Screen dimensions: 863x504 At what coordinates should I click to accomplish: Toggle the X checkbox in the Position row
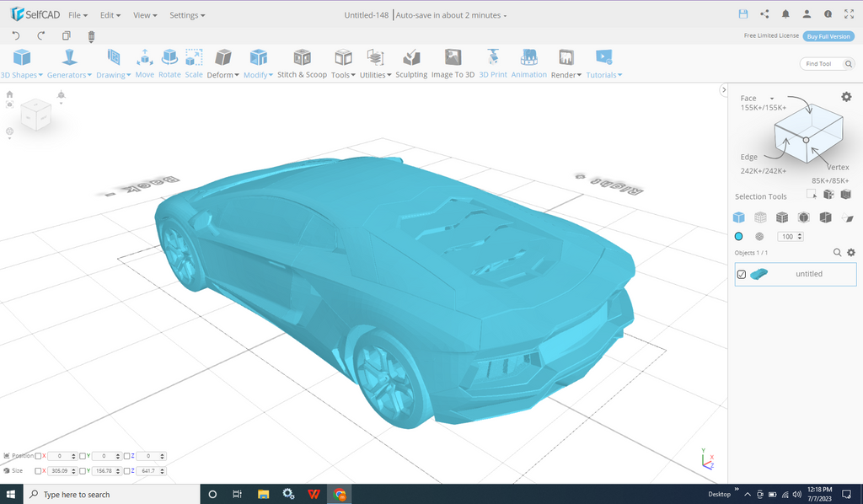37,456
